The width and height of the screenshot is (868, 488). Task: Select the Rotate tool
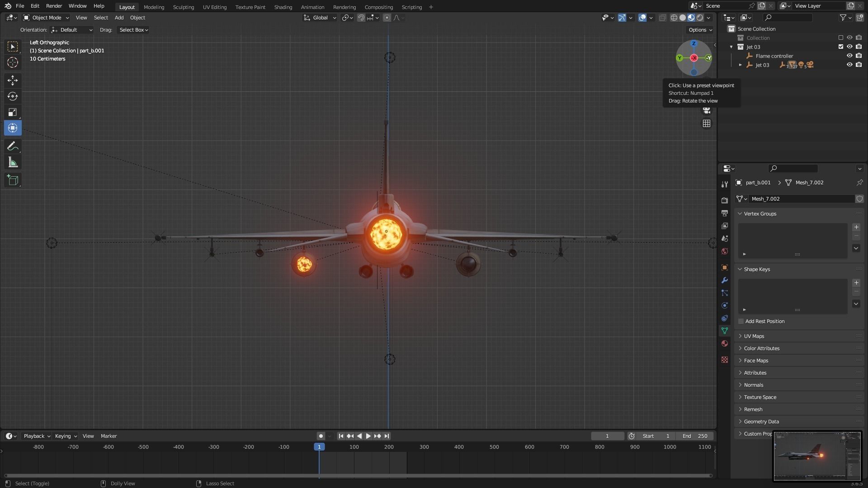coord(13,96)
